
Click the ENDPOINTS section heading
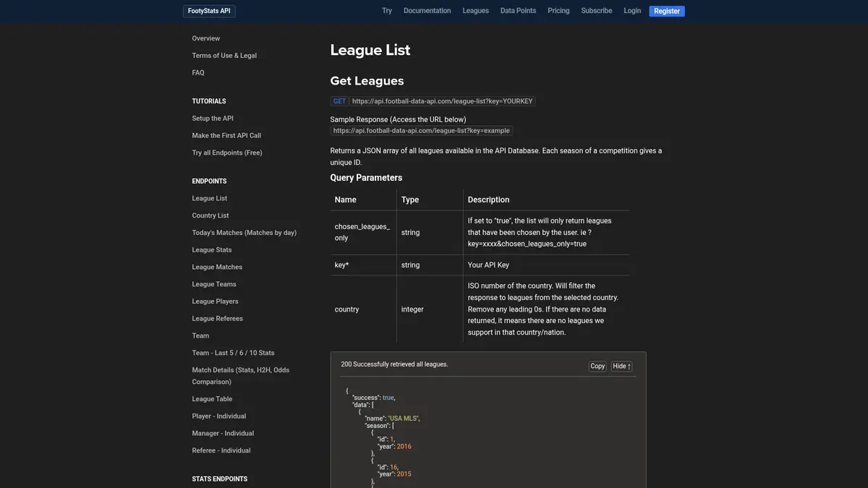(210, 181)
